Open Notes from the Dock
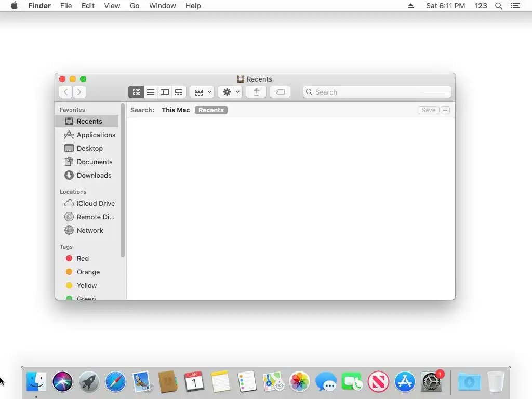Viewport: 532px width, 399px height. pyautogui.click(x=220, y=382)
